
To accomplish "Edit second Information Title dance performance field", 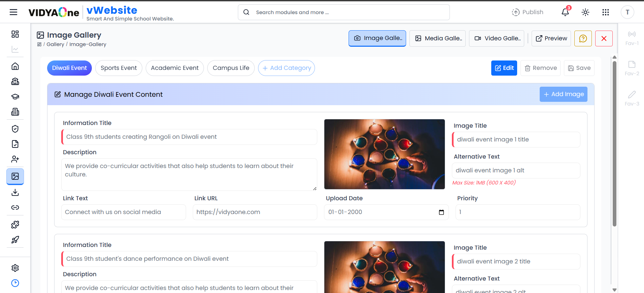I will [189, 259].
